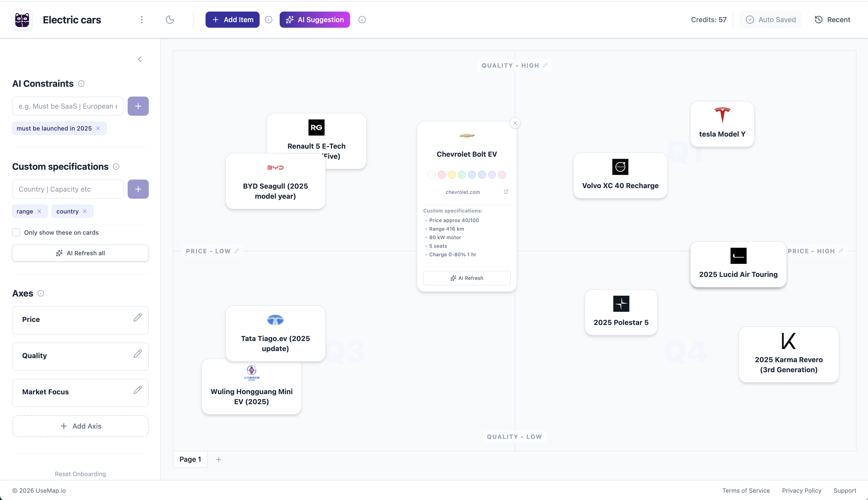Click the UseMap cat logo
The image size is (868, 500).
(x=22, y=20)
